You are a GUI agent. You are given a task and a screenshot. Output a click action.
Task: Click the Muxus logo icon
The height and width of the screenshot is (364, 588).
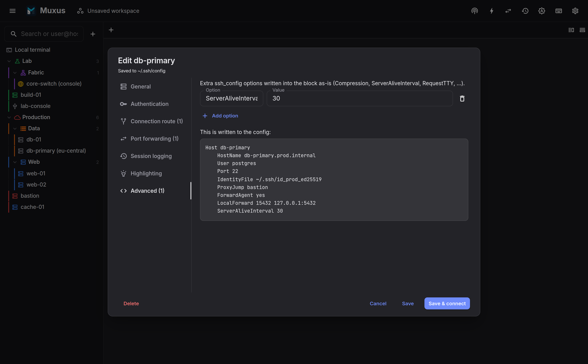point(31,11)
